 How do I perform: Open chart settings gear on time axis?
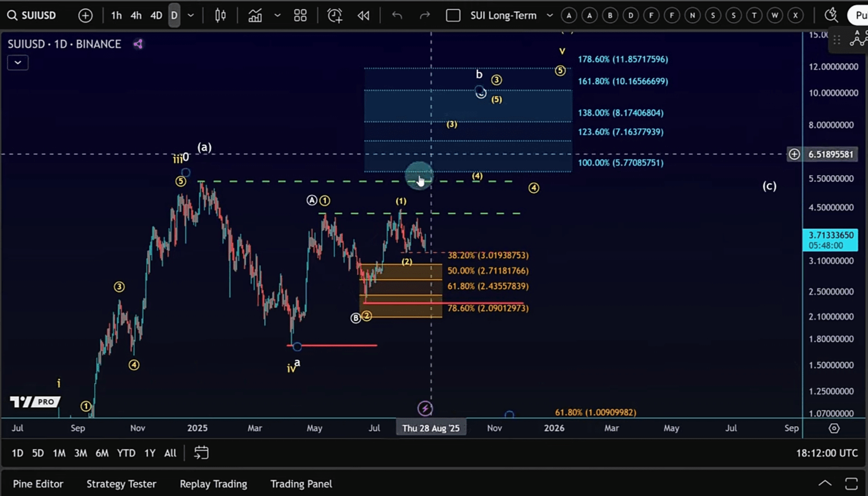[834, 428]
